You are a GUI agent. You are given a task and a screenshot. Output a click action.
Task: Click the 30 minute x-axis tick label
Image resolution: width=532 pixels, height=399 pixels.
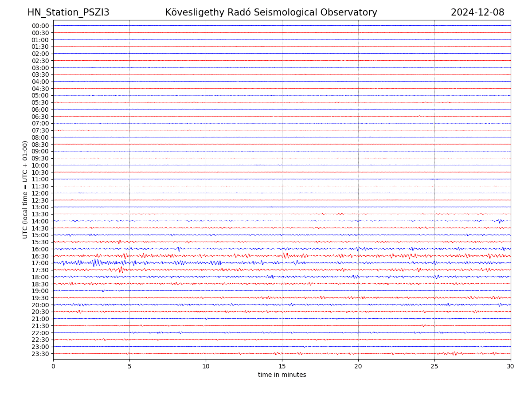click(511, 367)
